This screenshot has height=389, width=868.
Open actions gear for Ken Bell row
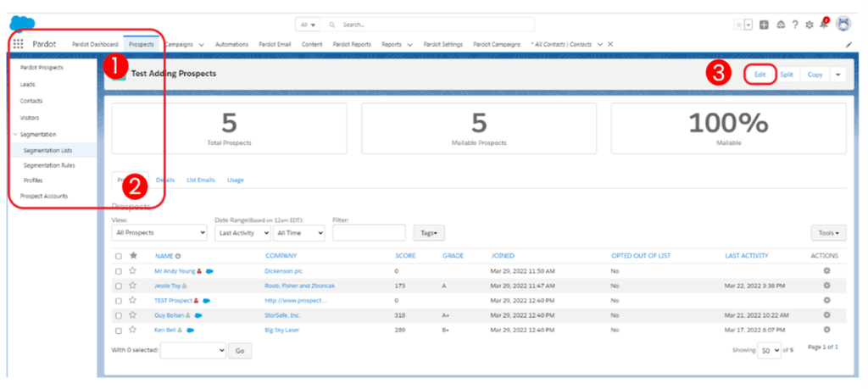(826, 329)
